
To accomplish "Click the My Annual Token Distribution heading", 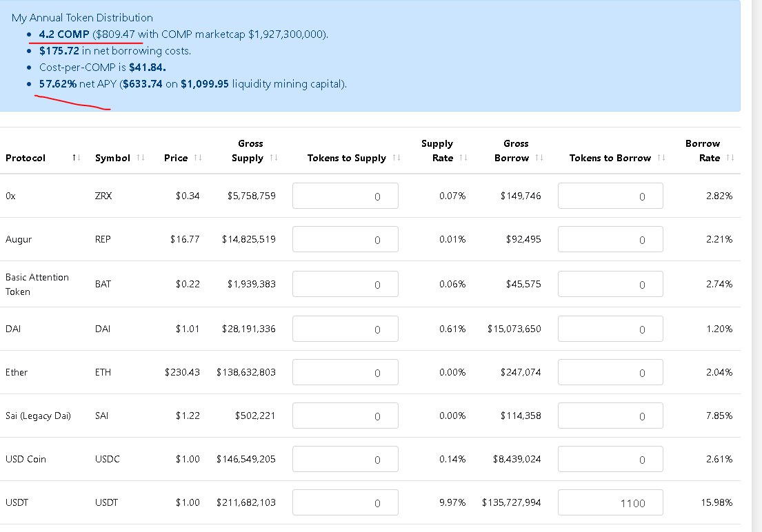I will [82, 18].
